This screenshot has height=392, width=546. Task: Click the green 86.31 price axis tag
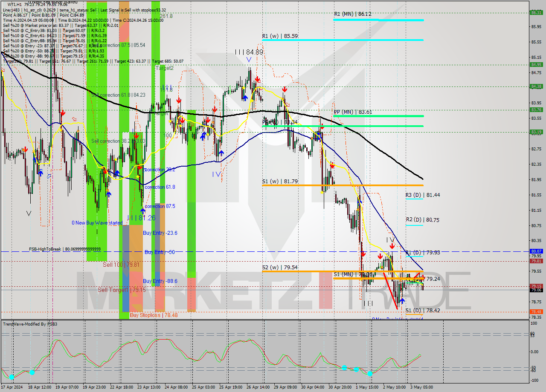pyautogui.click(x=536, y=12)
